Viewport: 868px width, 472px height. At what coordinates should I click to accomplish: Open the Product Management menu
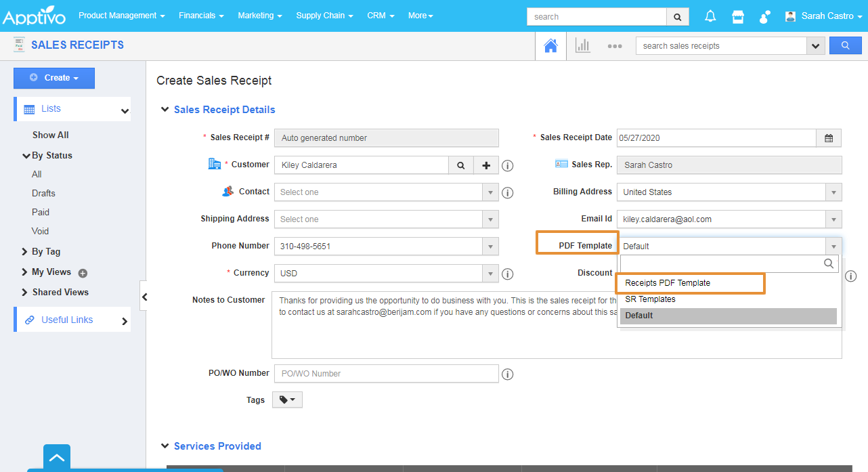[122, 16]
